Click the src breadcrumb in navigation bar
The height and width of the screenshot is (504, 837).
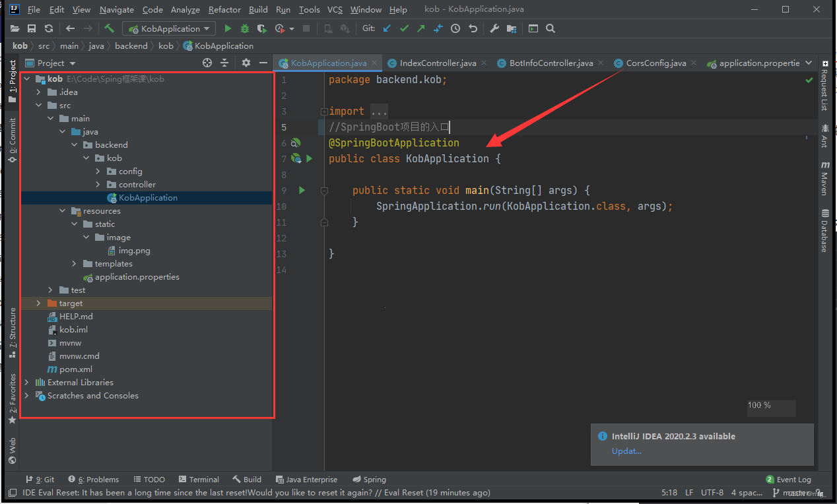pos(44,46)
